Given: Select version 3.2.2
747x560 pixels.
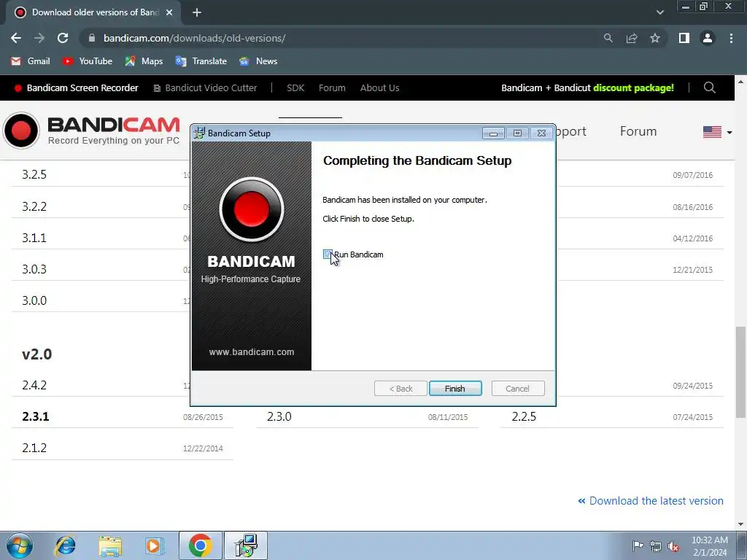Looking at the screenshot, I should click(x=34, y=206).
